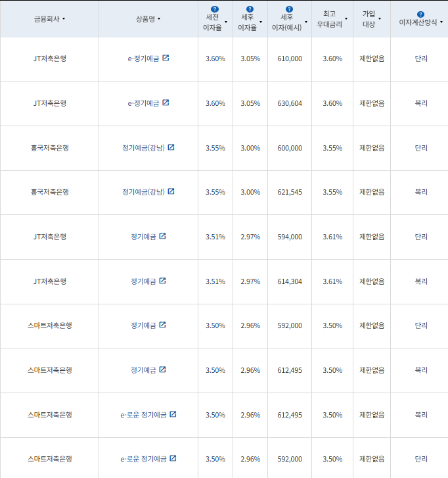The image size is (448, 478).
Task: Open e-정기예금 link in the 610,000 row
Action: (x=143, y=59)
